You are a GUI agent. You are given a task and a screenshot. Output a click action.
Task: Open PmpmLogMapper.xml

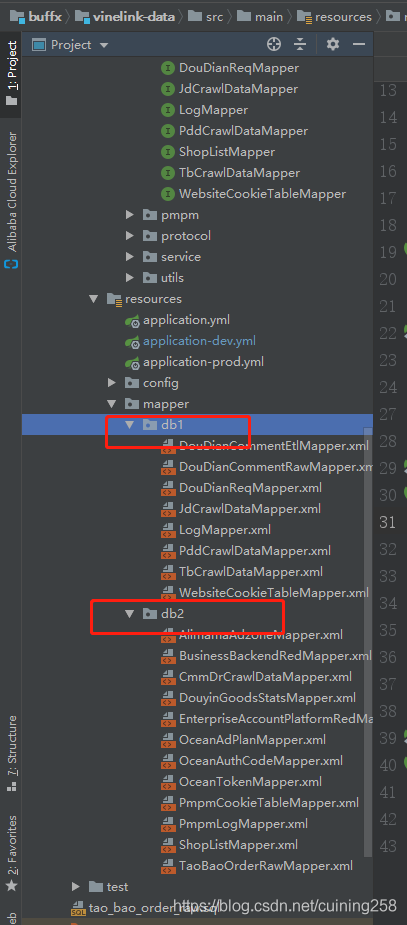[x=244, y=824]
